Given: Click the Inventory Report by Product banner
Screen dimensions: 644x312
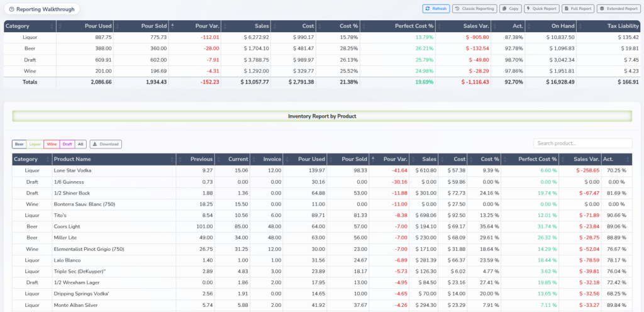Looking at the screenshot, I should coord(322,116).
